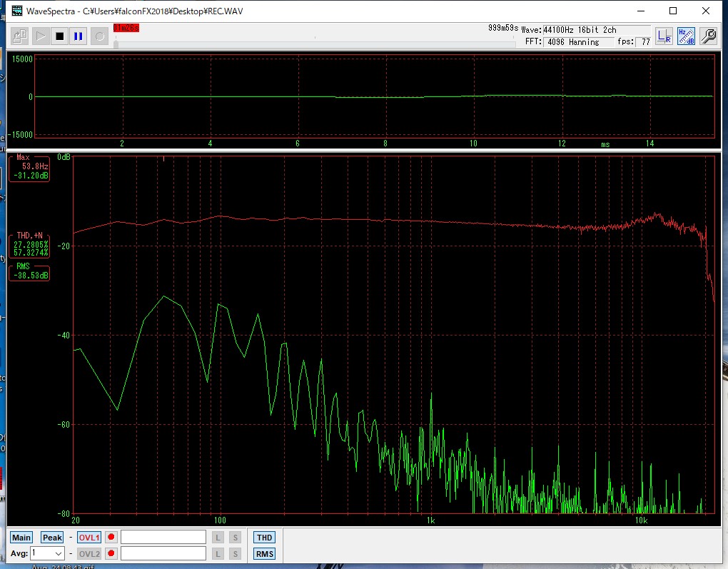Toggle the OVL1 overlay
Viewport: 728px width, 569px height.
point(89,538)
